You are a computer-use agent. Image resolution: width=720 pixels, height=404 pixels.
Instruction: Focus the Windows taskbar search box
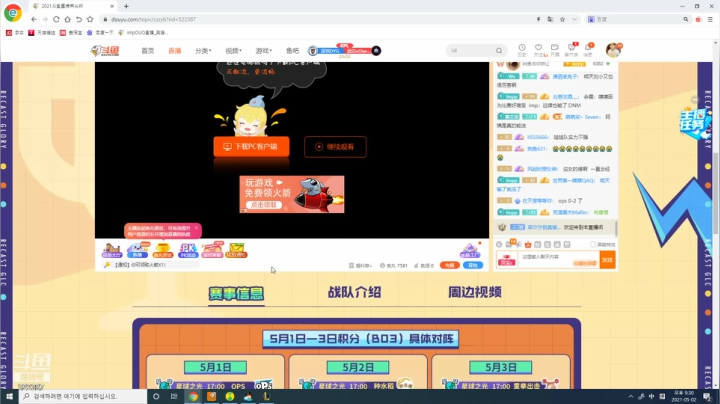(83, 396)
